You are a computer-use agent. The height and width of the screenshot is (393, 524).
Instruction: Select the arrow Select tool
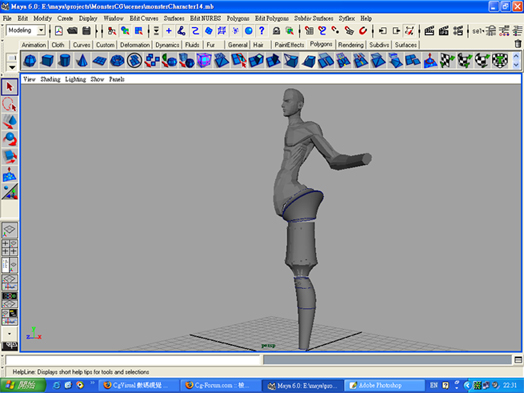pyautogui.click(x=9, y=87)
